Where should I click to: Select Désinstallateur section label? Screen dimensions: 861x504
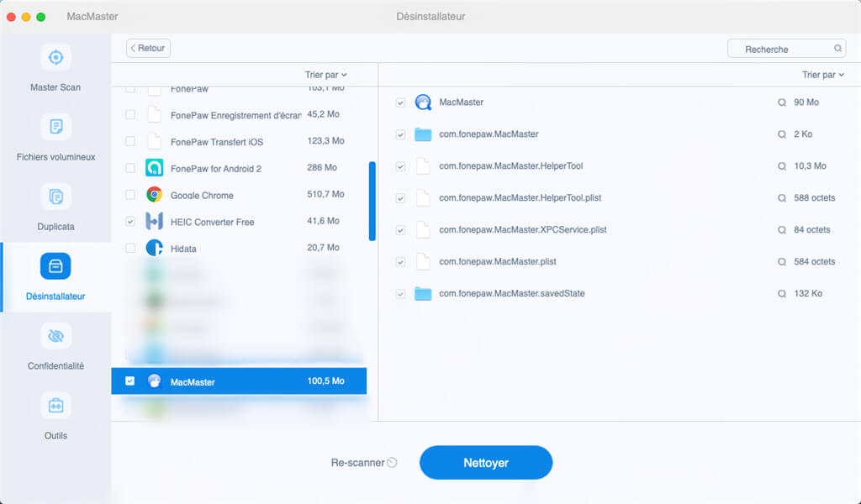click(x=55, y=297)
